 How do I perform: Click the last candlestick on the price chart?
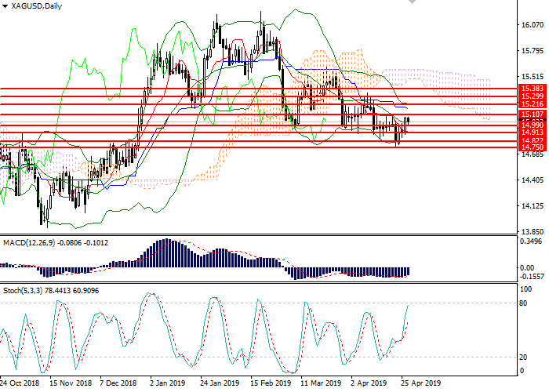tap(408, 120)
